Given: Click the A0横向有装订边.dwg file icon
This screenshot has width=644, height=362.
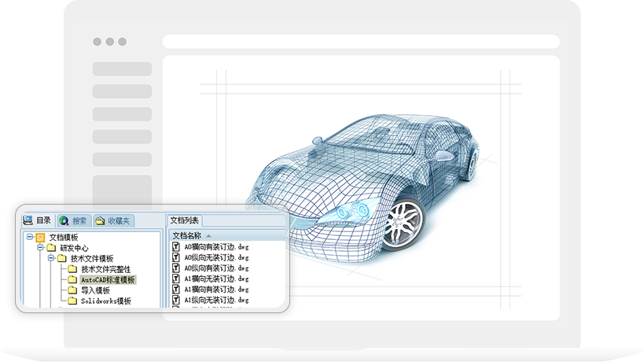Looking at the screenshot, I should (177, 246).
